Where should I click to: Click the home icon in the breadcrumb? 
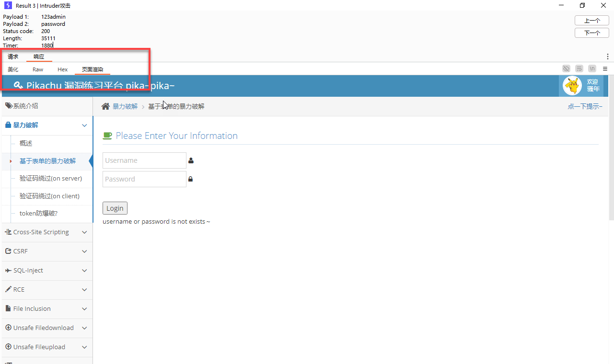click(x=106, y=106)
